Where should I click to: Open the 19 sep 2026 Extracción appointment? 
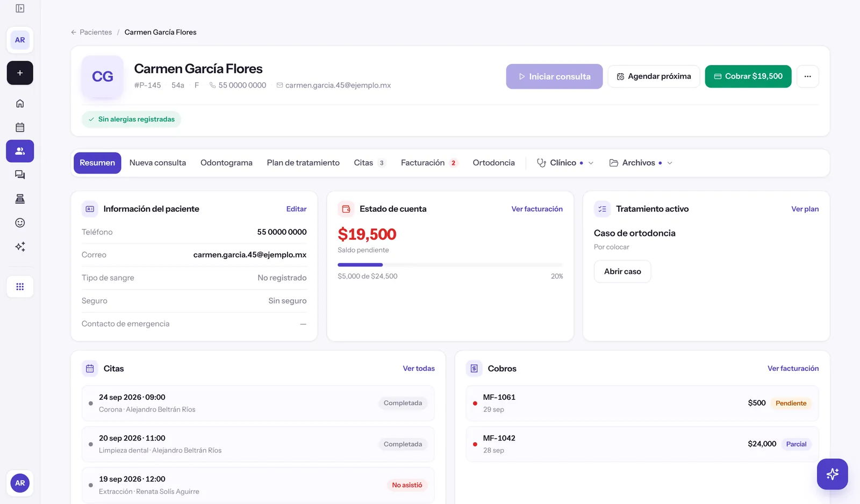(258, 485)
